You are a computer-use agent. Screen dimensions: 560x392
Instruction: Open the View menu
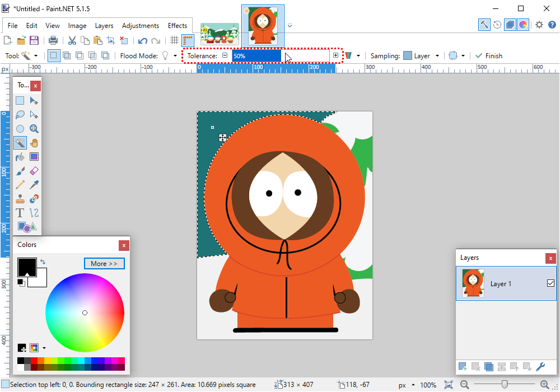tap(53, 26)
